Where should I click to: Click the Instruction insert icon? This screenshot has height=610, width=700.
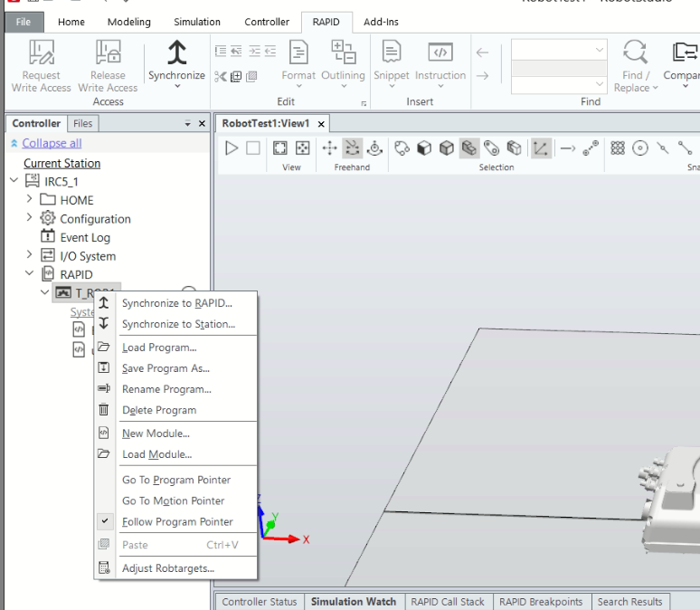(x=440, y=52)
